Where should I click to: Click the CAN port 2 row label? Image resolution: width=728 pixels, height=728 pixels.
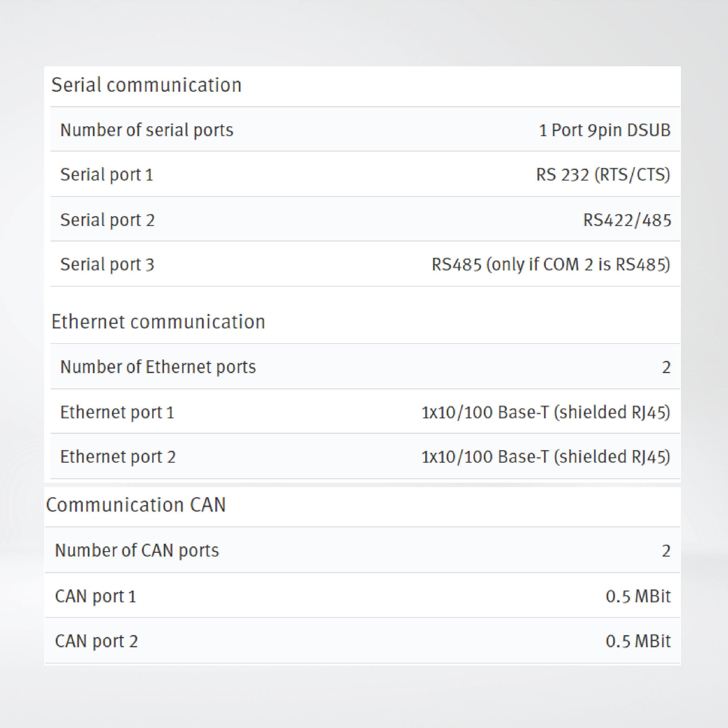pyautogui.click(x=97, y=641)
